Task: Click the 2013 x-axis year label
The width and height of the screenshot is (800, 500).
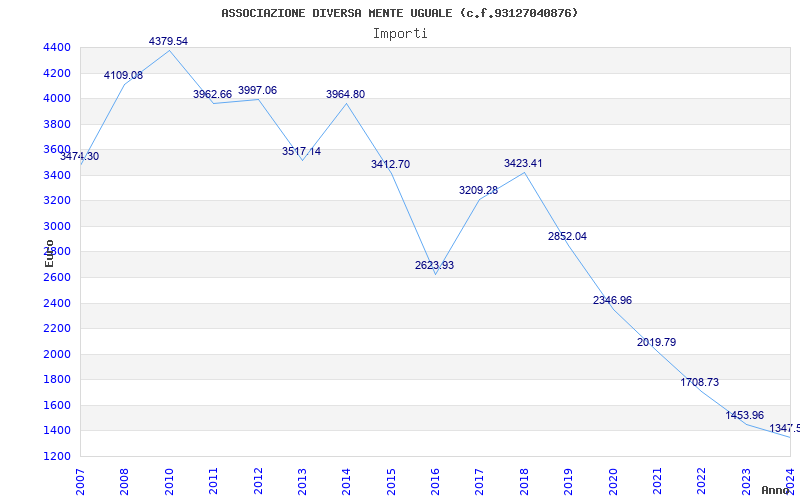Action: tap(302, 481)
